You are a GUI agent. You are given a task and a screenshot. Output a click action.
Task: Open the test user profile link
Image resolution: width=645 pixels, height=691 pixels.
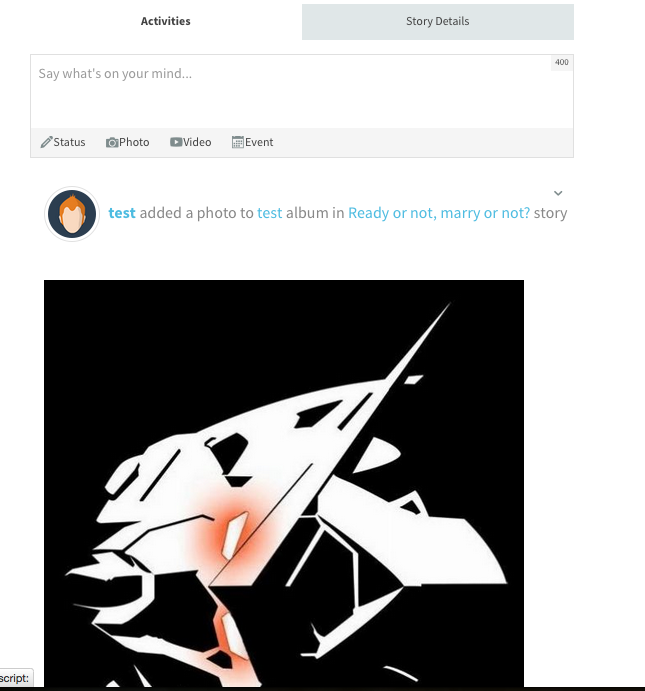click(122, 213)
